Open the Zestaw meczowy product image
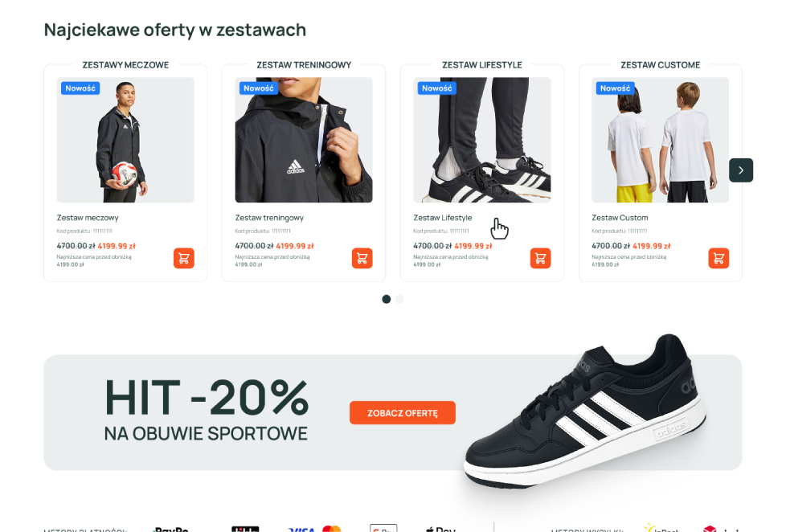This screenshot has width=786, height=532. 125,140
